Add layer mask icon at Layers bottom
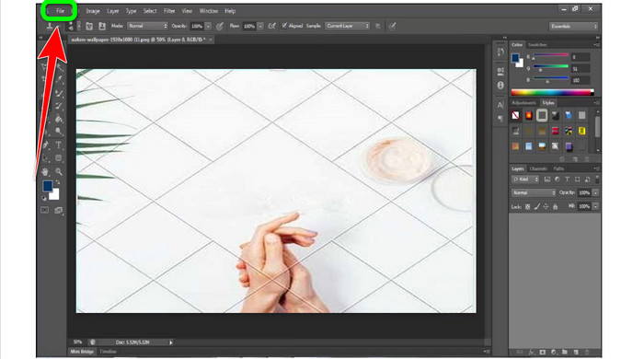644x359 pixels. pyautogui.click(x=543, y=353)
